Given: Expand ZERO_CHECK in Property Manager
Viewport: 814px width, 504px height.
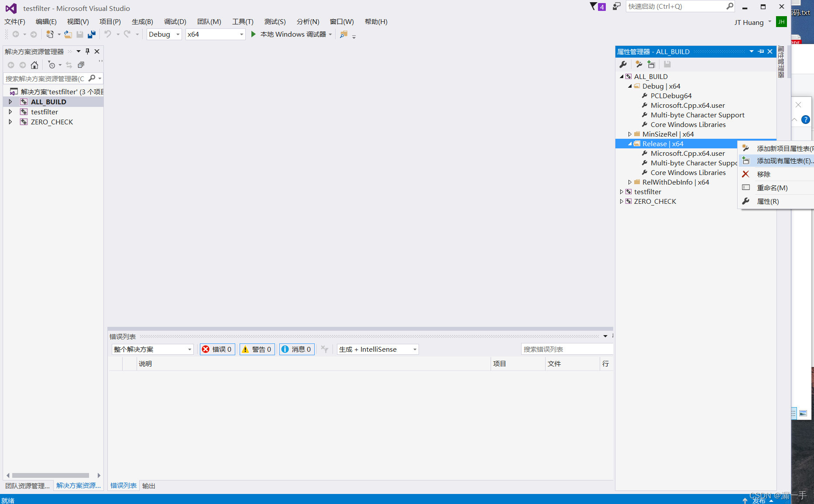Looking at the screenshot, I should click(622, 201).
